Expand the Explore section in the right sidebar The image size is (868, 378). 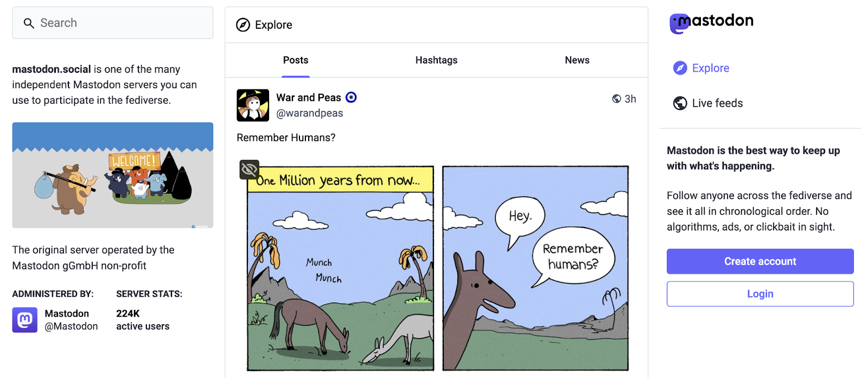(710, 68)
